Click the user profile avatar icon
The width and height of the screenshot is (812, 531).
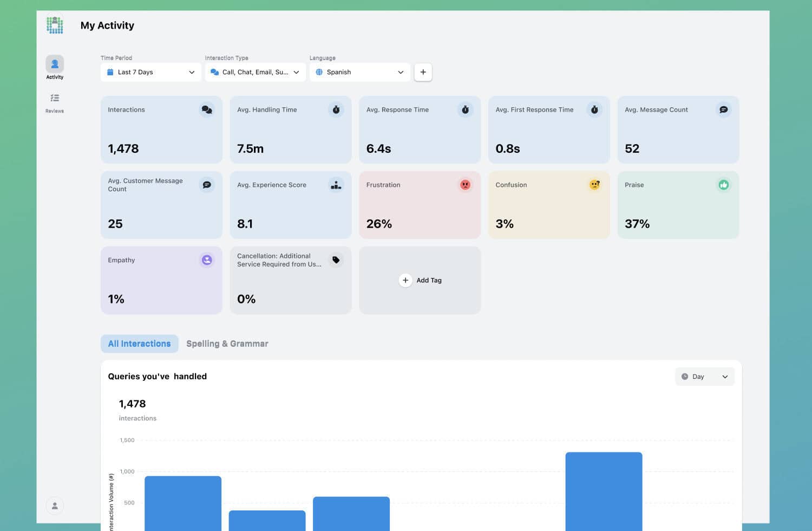click(55, 506)
